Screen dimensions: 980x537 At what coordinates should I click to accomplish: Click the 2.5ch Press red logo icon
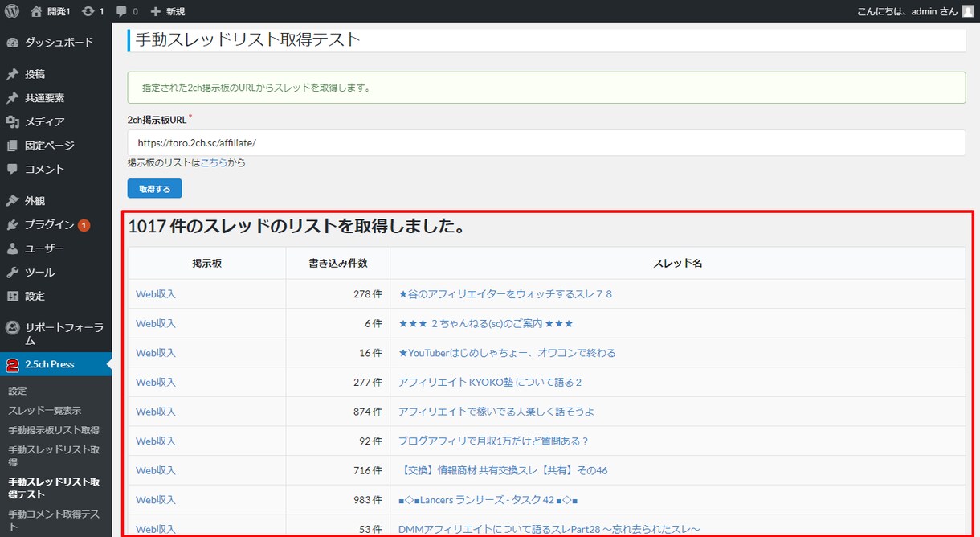[12, 364]
